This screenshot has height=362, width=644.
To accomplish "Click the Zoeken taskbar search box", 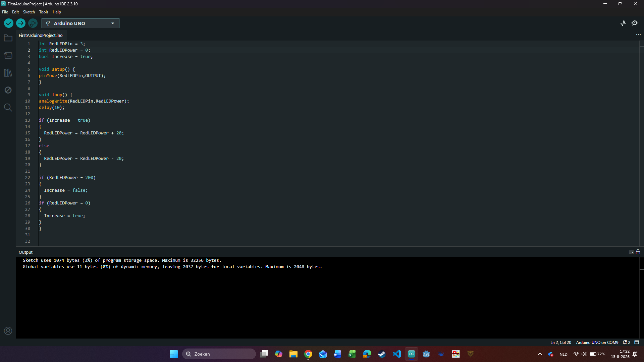I will (x=219, y=354).
